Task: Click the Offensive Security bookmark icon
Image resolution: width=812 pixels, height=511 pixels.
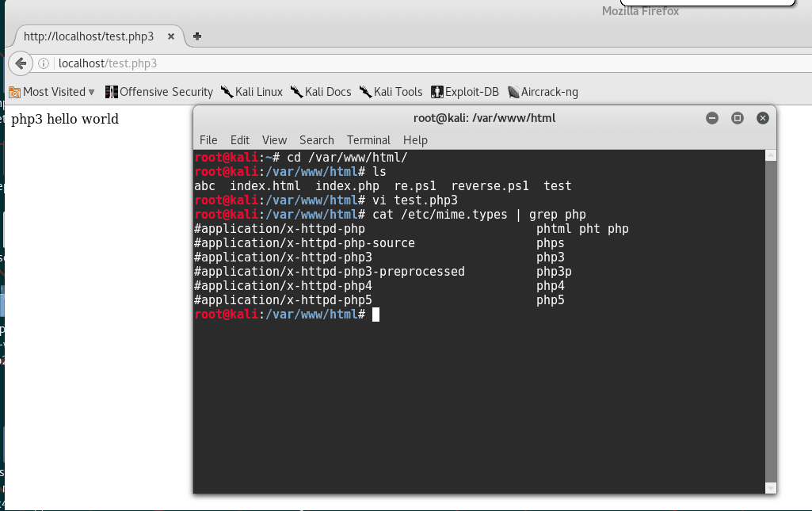Action: tap(112, 92)
